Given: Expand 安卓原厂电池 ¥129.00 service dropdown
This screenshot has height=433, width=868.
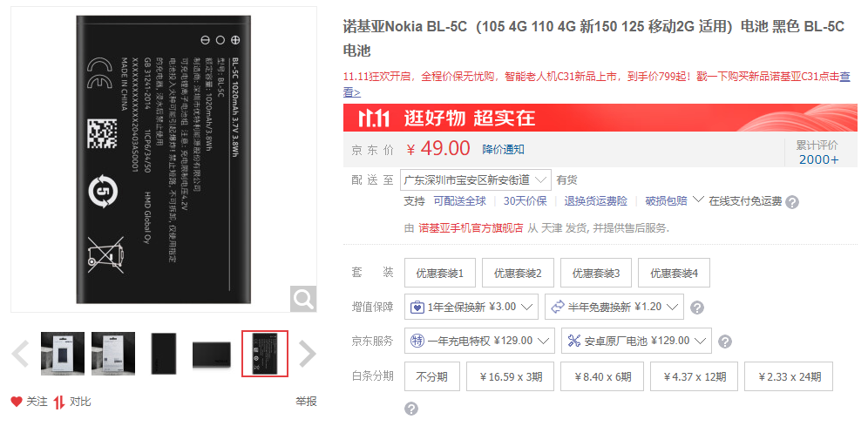Looking at the screenshot, I should point(636,341).
